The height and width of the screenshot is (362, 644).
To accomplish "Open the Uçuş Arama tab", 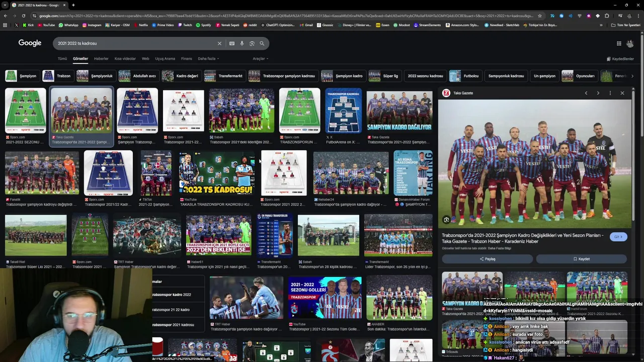I will (x=165, y=59).
